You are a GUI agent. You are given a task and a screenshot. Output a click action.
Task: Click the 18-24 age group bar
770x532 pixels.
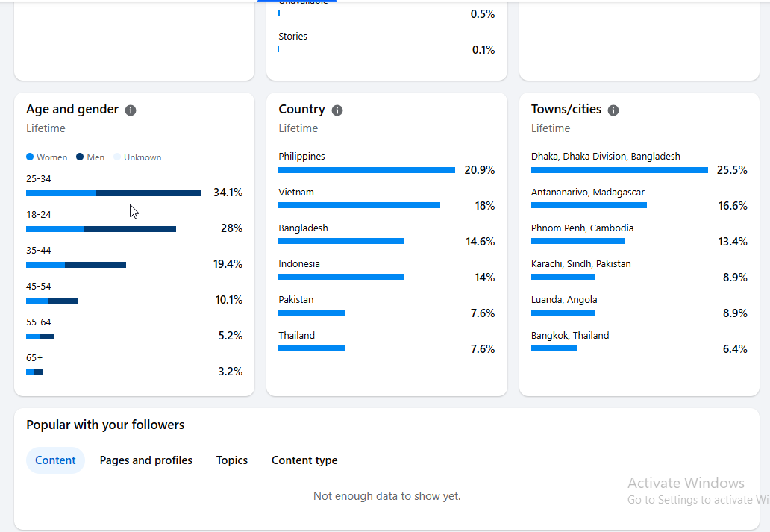(101, 229)
